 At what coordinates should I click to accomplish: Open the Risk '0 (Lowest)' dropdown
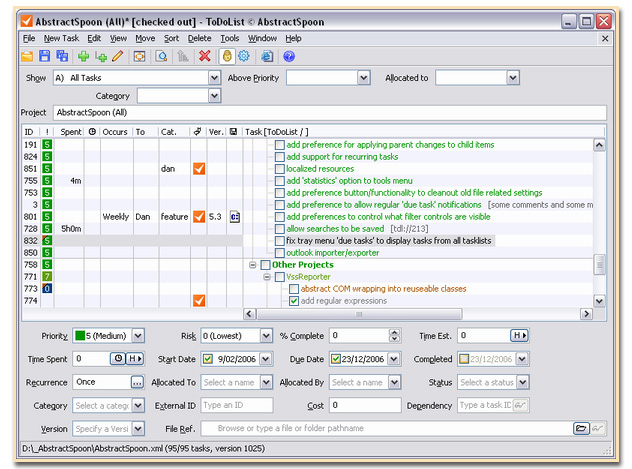click(x=266, y=336)
